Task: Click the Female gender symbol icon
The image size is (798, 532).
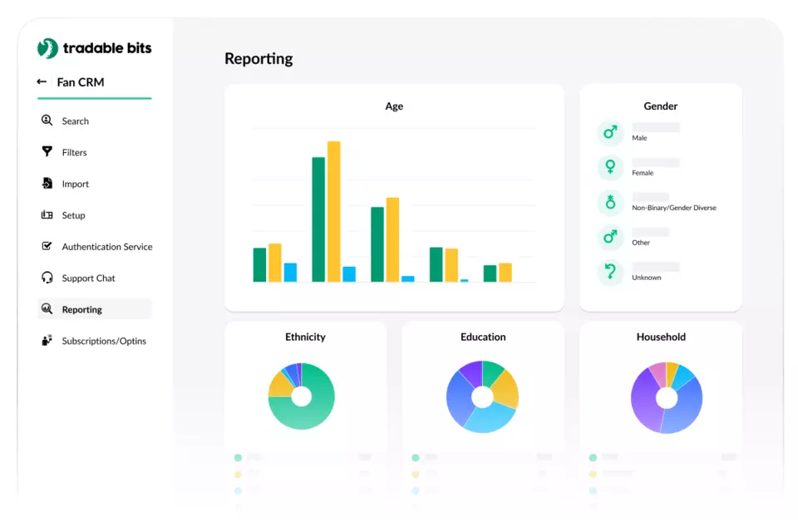Action: coord(610,168)
